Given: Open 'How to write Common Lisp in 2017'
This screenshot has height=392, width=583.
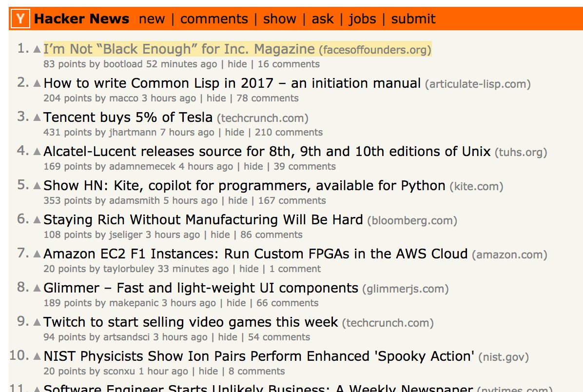Looking at the screenshot, I should (232, 83).
